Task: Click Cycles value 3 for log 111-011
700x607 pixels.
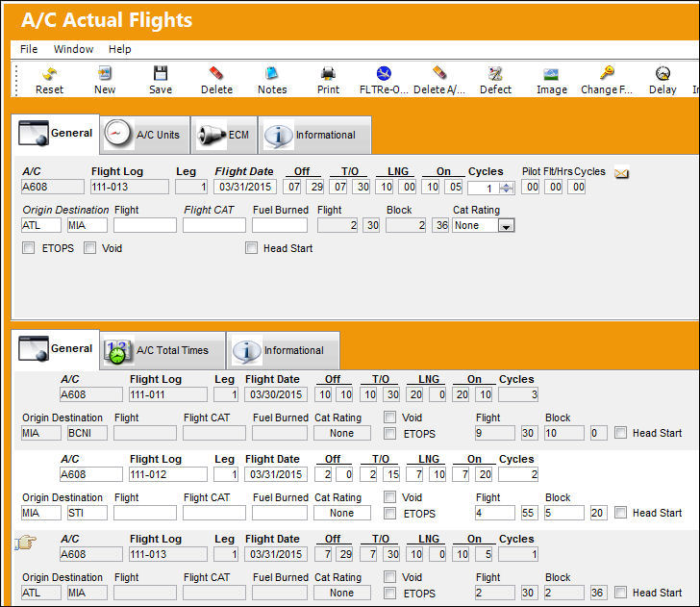Action: pos(518,394)
